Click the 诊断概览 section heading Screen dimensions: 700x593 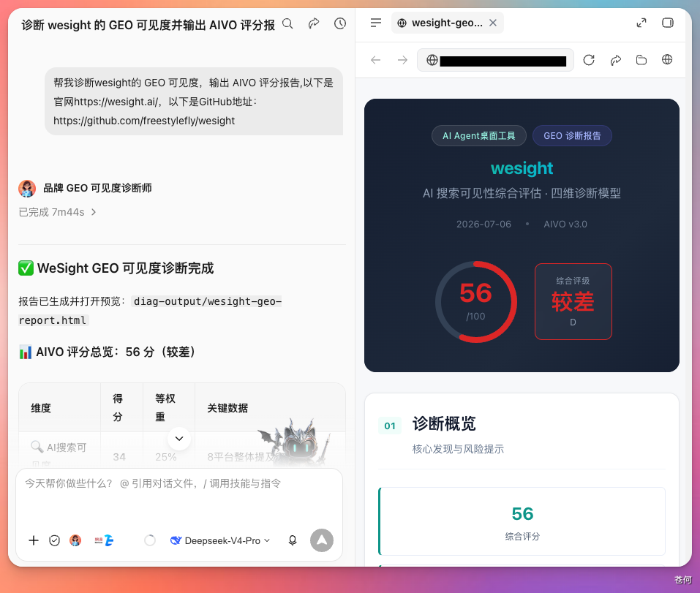tap(444, 423)
